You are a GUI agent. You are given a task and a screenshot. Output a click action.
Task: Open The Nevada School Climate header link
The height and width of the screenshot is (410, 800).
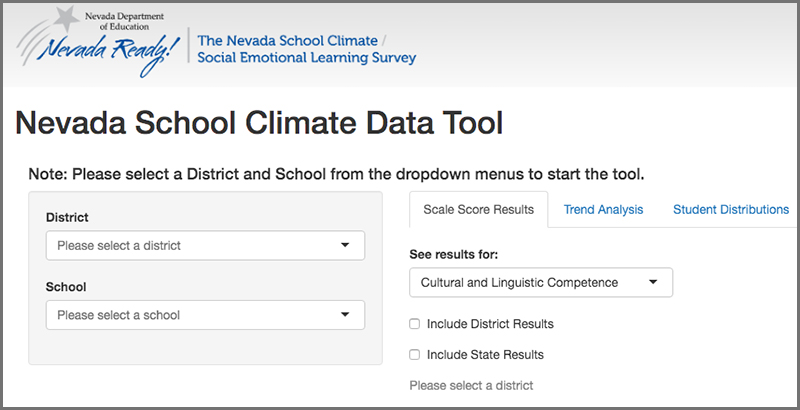click(x=288, y=40)
